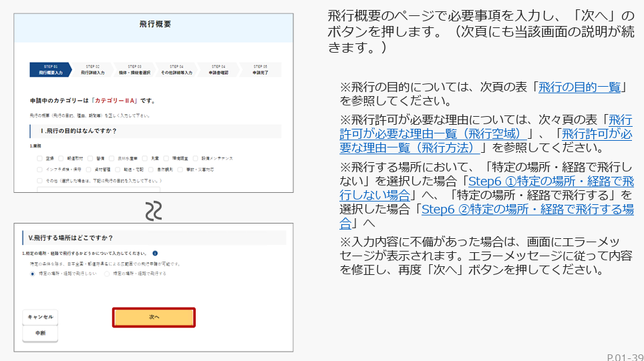644x361 pixels.
Task: Select the 農林水産業 checkbox
Action: click(x=112, y=158)
